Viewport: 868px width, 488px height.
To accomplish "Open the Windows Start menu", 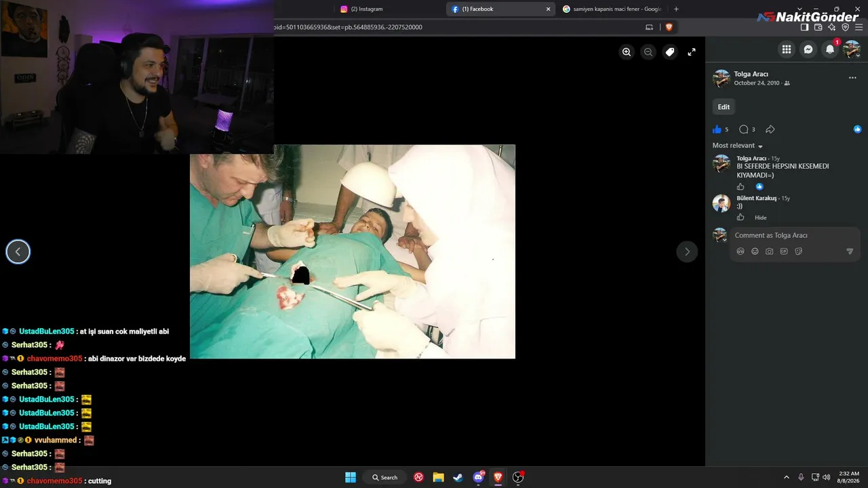I will pos(351,477).
